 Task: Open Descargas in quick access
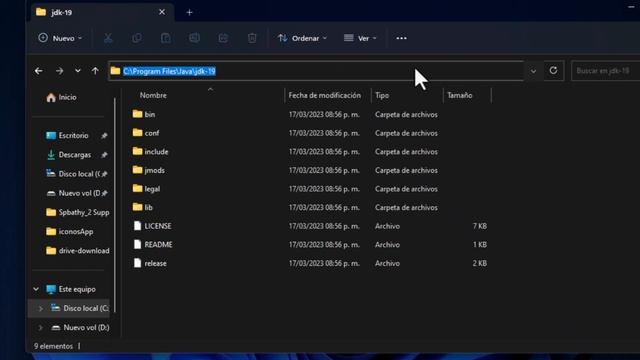[69, 155]
